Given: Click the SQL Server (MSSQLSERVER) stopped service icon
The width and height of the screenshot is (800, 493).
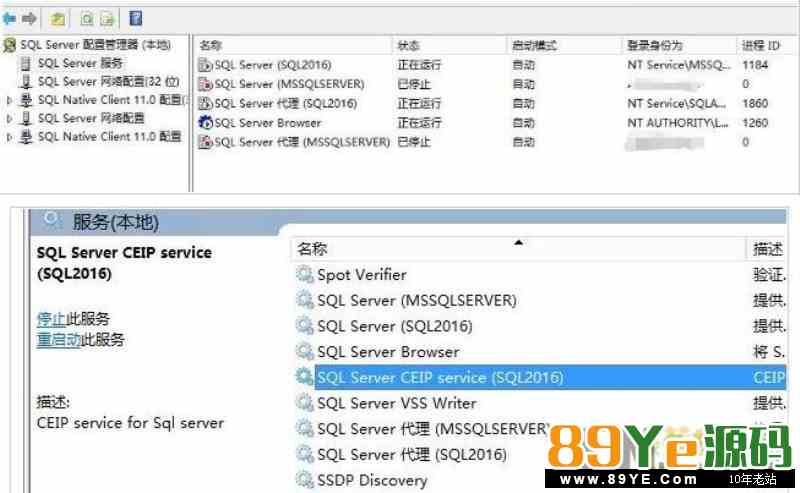Looking at the screenshot, I should pos(205,84).
